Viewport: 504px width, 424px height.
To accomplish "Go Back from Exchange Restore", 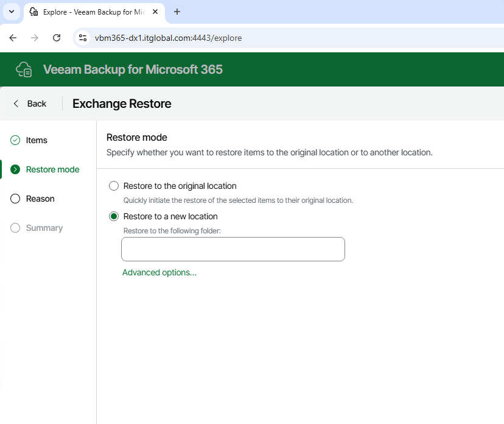I will pyautogui.click(x=30, y=104).
